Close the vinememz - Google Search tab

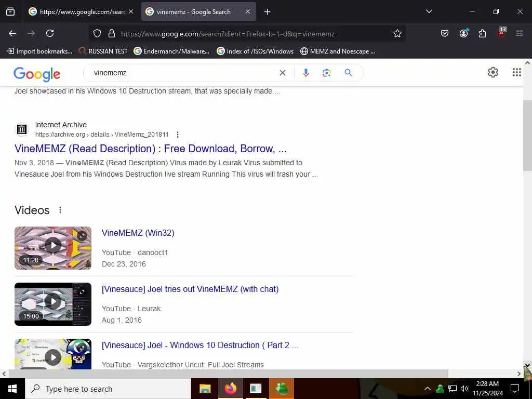[248, 12]
